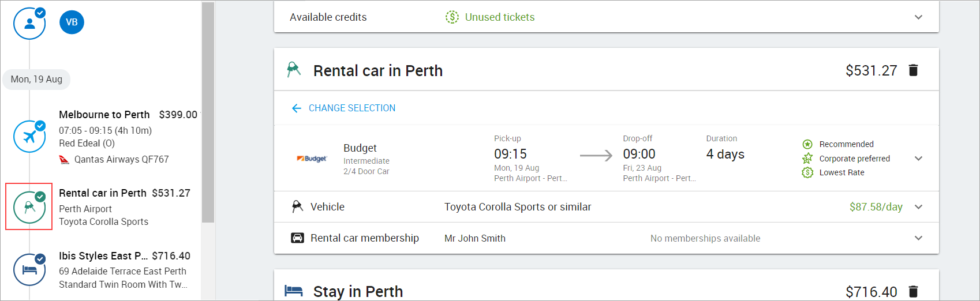Click the Recommended badge icon

tap(807, 144)
